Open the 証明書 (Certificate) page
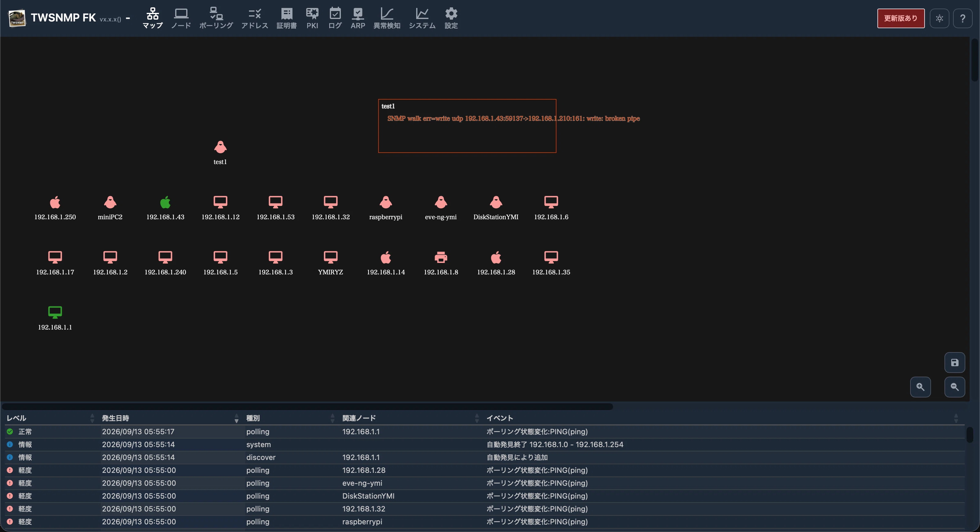The width and height of the screenshot is (980, 532). point(286,18)
